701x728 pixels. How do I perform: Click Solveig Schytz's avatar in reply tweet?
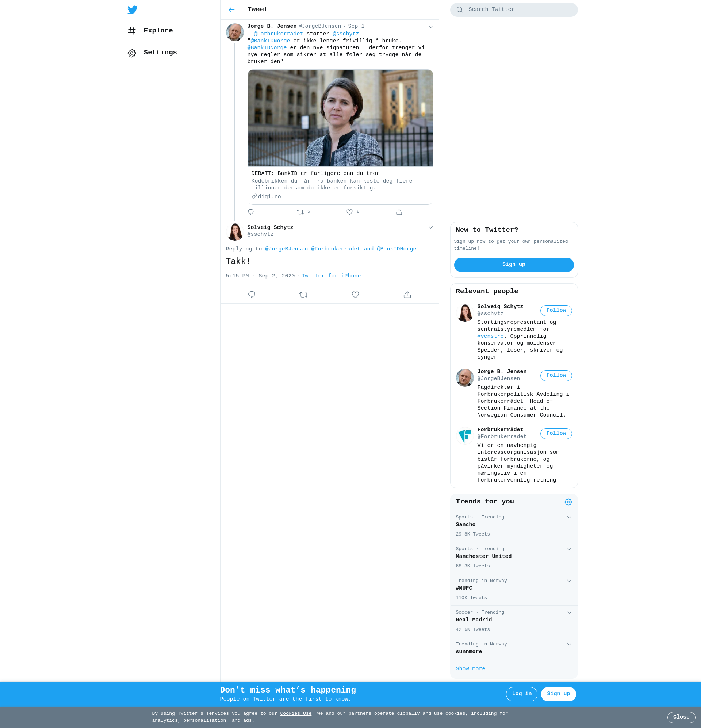pyautogui.click(x=235, y=231)
